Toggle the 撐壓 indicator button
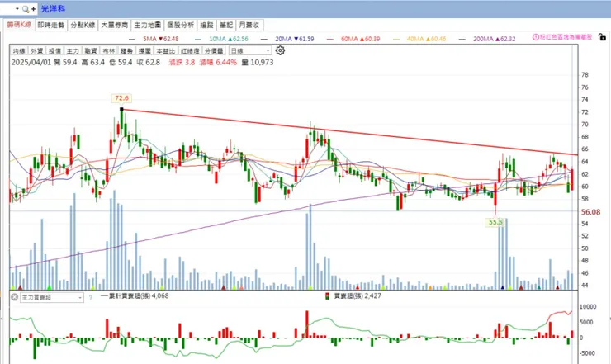 pyautogui.click(x=144, y=50)
